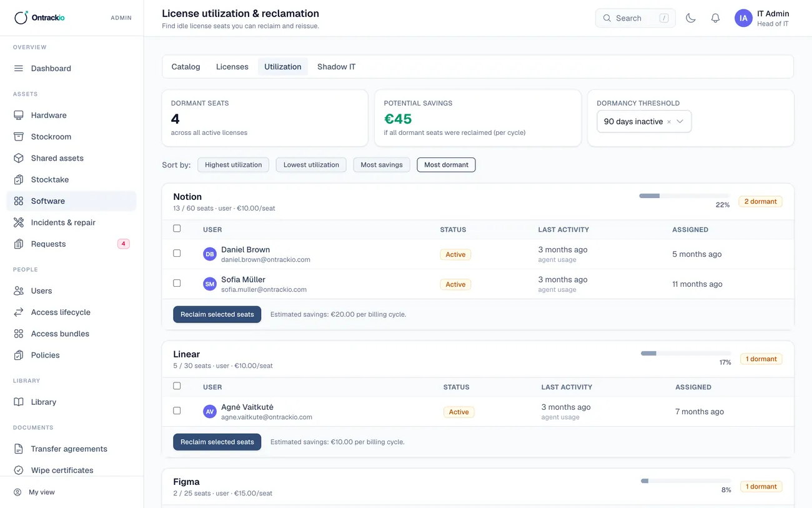812x508 pixels.
Task: Tick the checkbox for Daniel Brown
Action: [177, 253]
